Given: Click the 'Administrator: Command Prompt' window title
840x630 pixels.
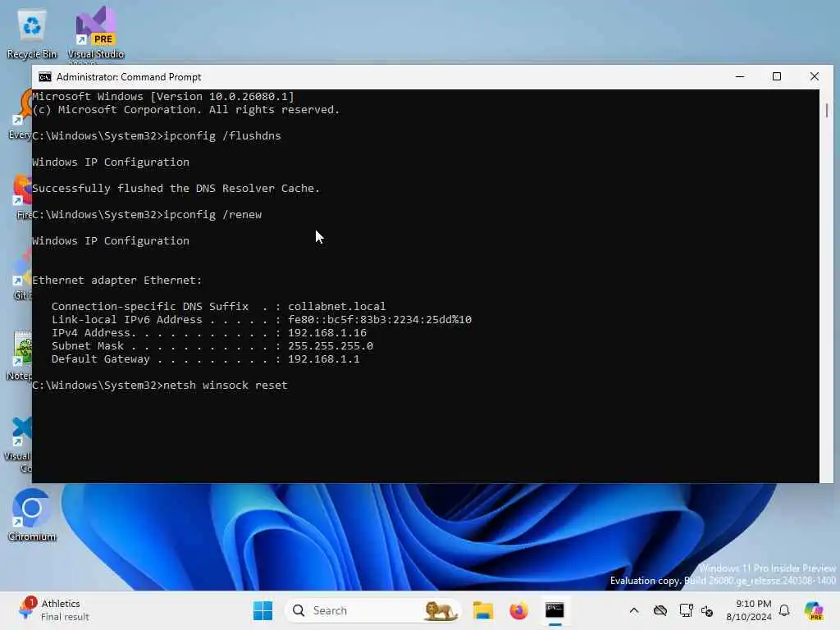Looking at the screenshot, I should coord(129,77).
